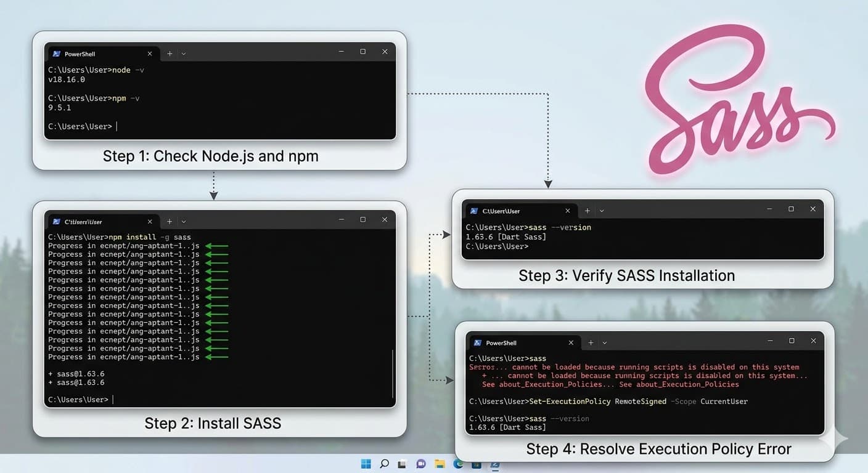868x473 pixels.
Task: Minimize the Step 2 Install SASS window
Action: click(x=341, y=220)
